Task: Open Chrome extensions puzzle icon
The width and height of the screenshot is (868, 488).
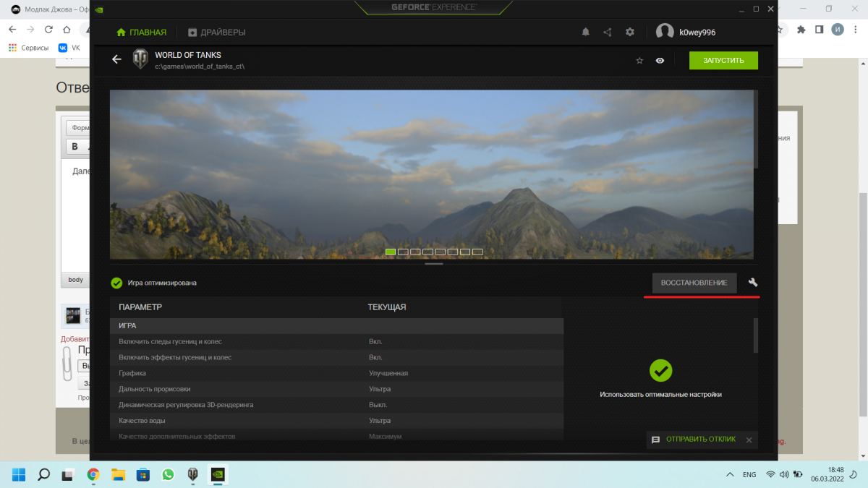Action: coord(801,30)
